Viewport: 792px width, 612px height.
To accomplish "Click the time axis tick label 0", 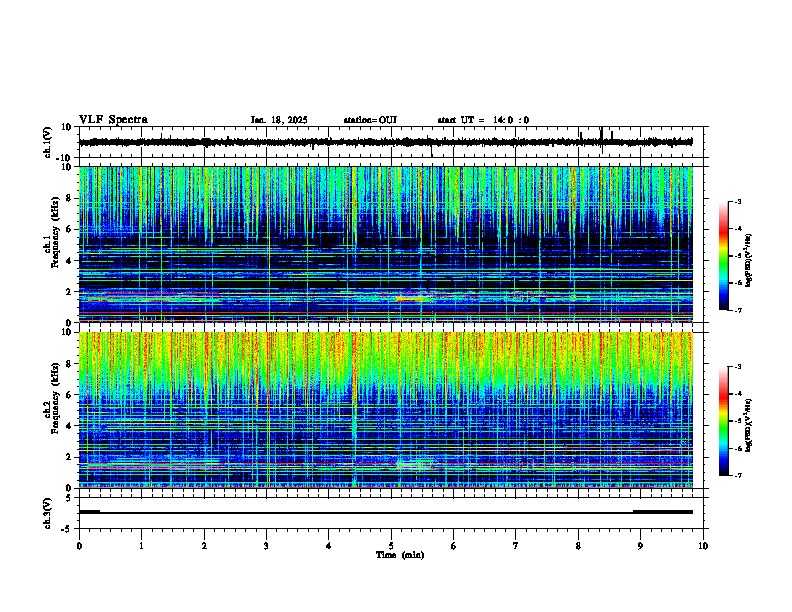I will 79,546.
